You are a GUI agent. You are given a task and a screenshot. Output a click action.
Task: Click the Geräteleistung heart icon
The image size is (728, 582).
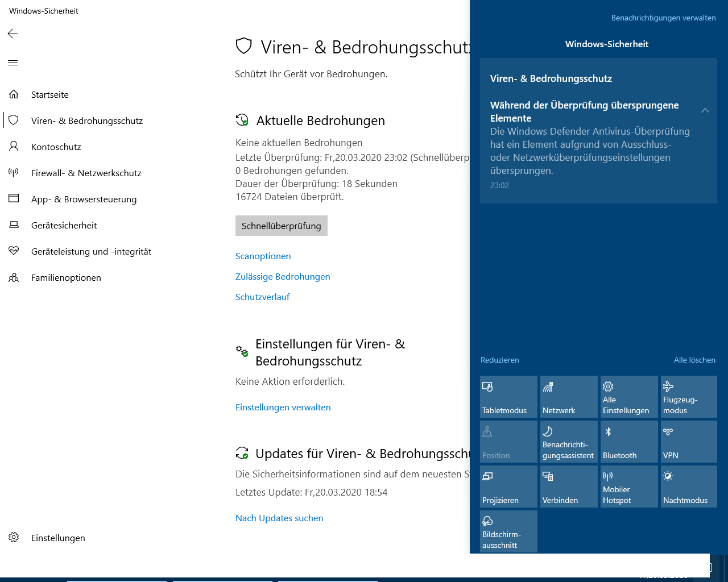[14, 251]
